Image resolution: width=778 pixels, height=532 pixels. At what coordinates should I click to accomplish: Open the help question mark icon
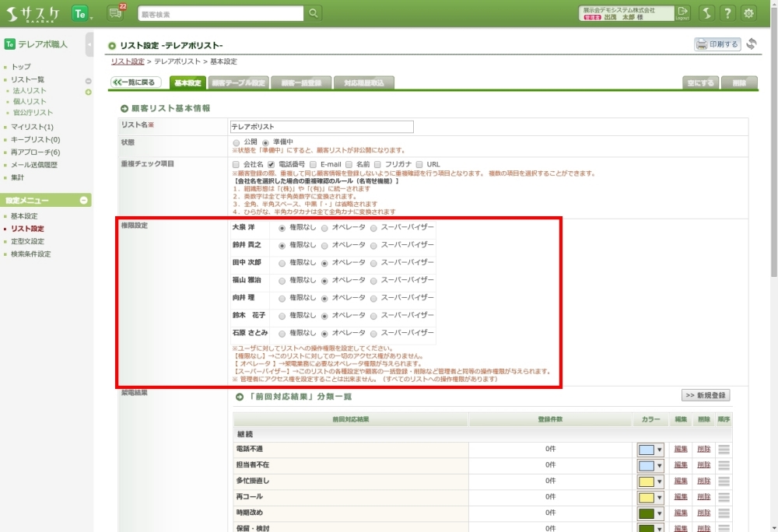[x=727, y=13]
